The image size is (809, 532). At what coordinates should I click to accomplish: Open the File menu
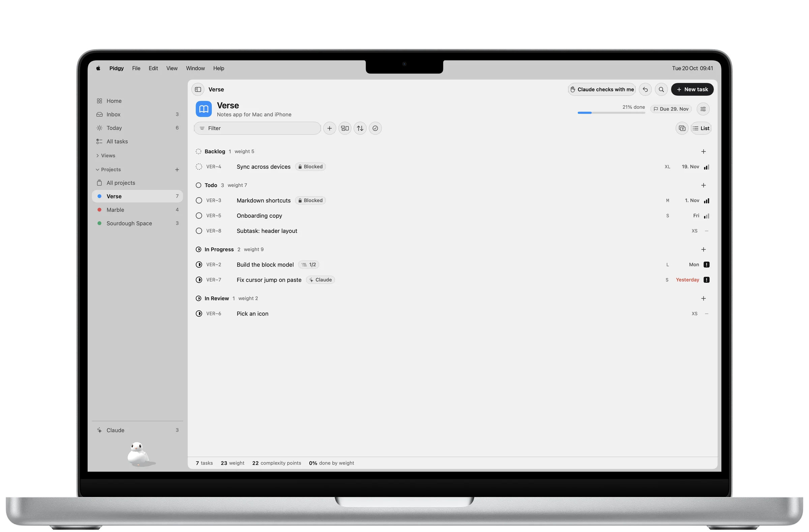[x=136, y=68]
